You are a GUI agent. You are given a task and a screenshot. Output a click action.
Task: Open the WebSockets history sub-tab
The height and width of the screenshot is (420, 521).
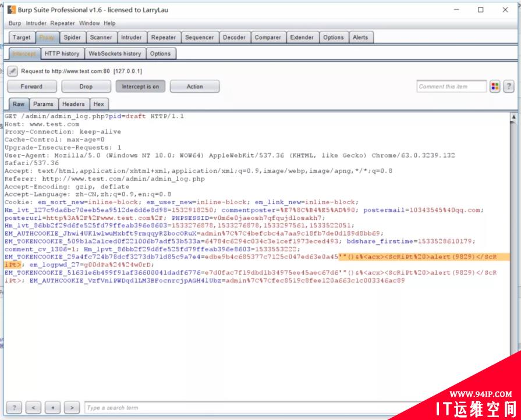pos(115,54)
